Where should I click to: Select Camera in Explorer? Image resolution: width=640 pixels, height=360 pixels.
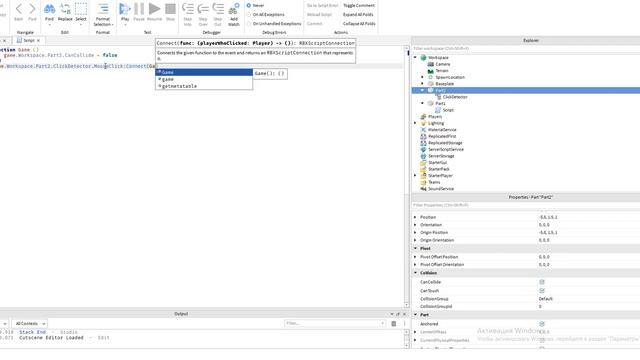[443, 64]
